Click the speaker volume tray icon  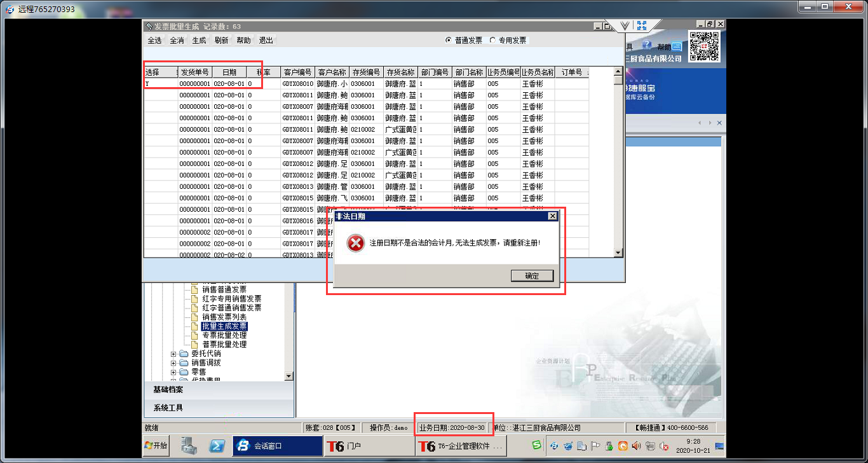coord(637,446)
